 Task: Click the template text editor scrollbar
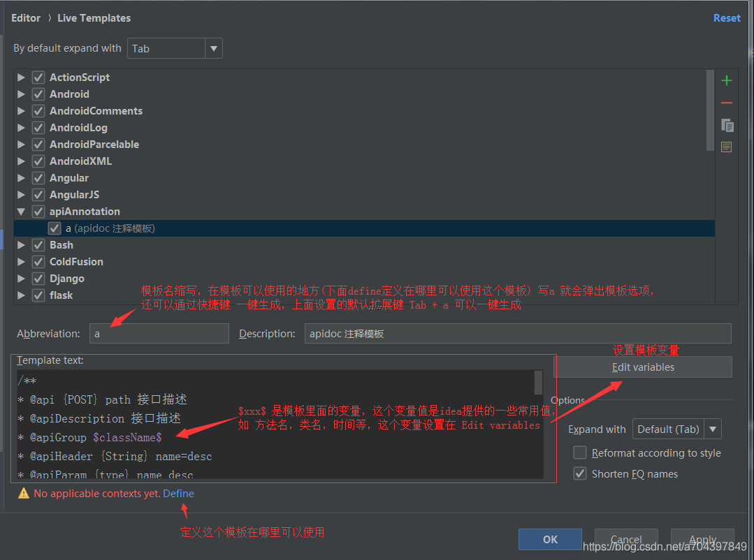[538, 383]
